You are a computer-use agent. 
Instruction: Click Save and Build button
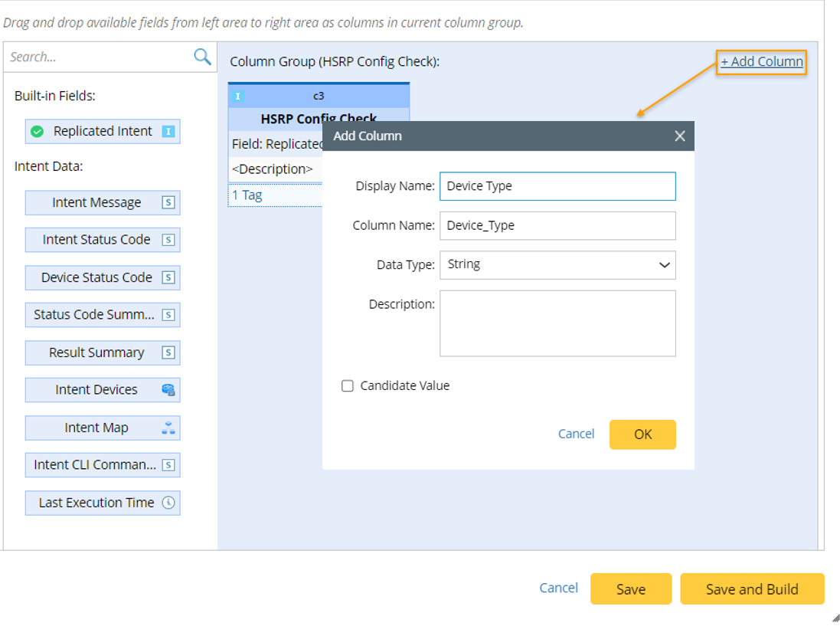coord(751,589)
